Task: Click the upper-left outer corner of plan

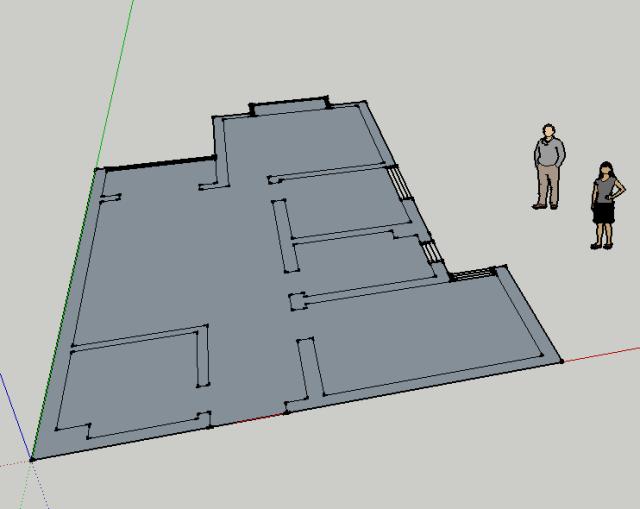Action: tap(97, 170)
